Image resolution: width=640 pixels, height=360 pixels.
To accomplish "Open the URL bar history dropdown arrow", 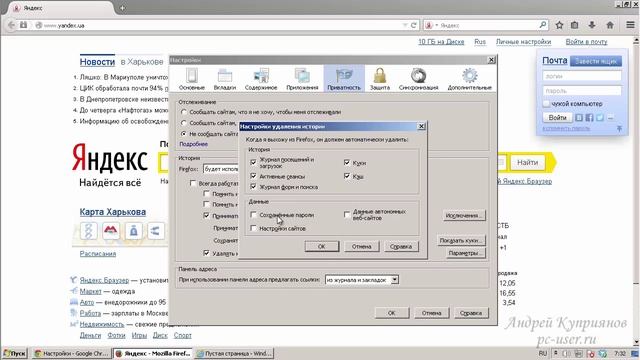I will [405, 25].
